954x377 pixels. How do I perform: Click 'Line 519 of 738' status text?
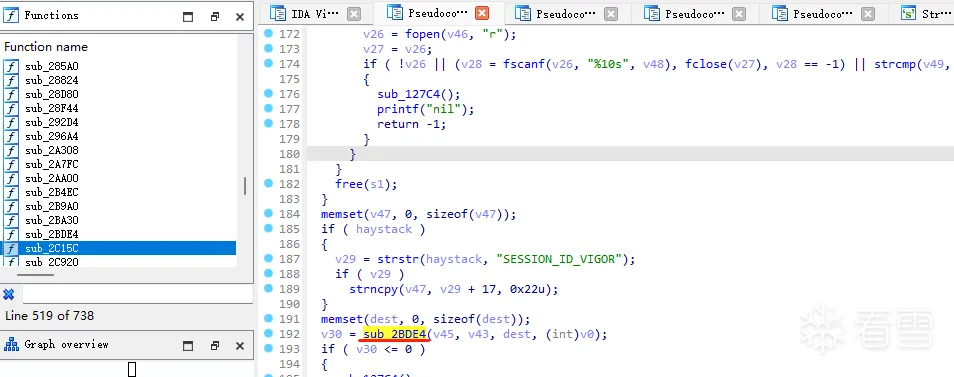(x=49, y=316)
